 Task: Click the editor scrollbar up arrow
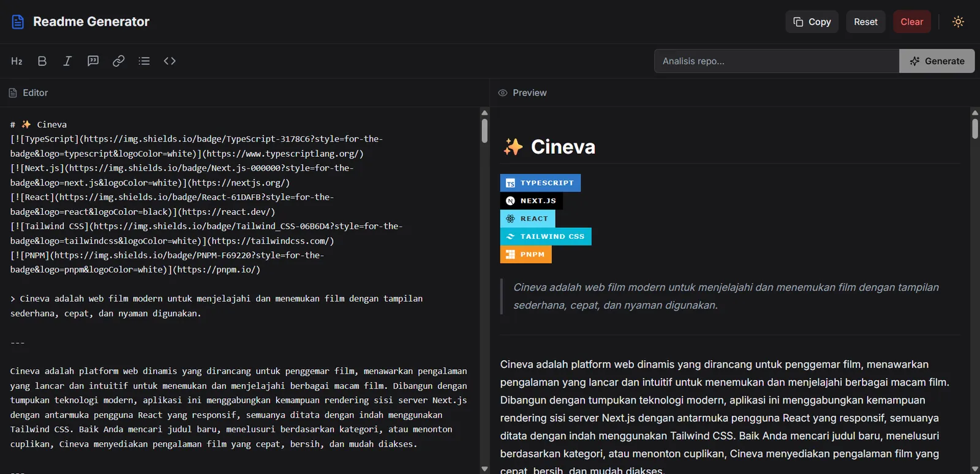484,113
